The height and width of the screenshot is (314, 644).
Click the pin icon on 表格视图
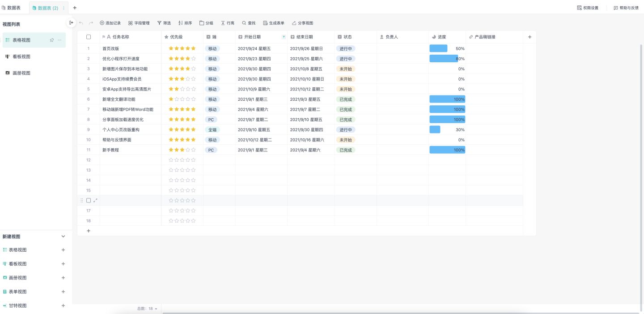tap(52, 40)
